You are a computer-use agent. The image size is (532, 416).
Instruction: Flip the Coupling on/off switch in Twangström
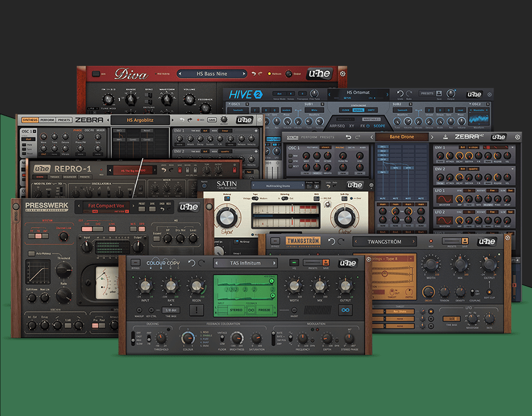coord(472,292)
